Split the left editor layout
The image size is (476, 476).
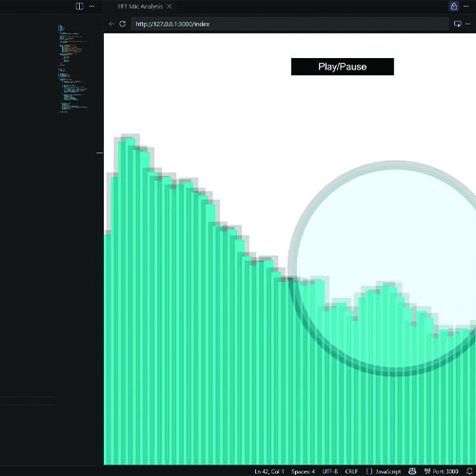coord(79,7)
